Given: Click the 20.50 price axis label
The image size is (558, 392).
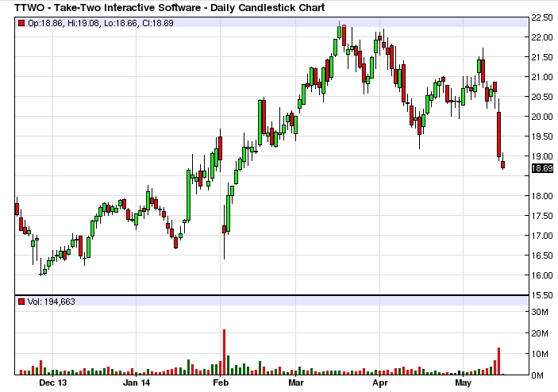Looking at the screenshot, I should [541, 97].
